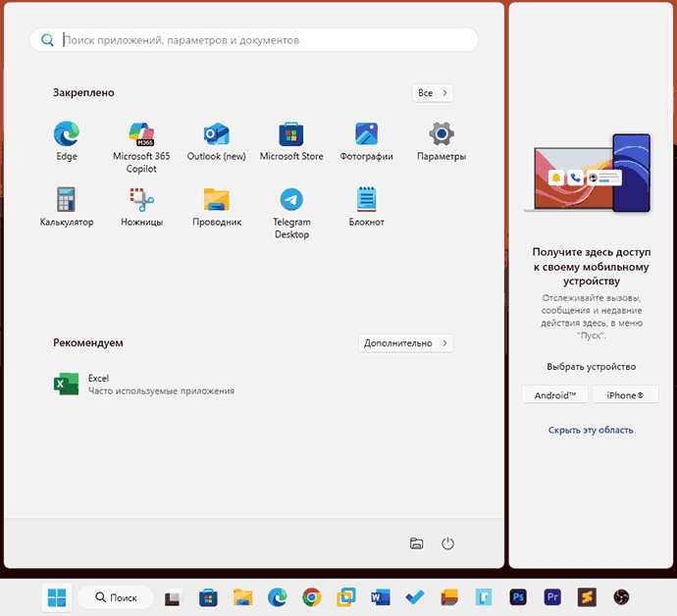Open the power options button
Screen dimensions: 677x616
pos(447,543)
